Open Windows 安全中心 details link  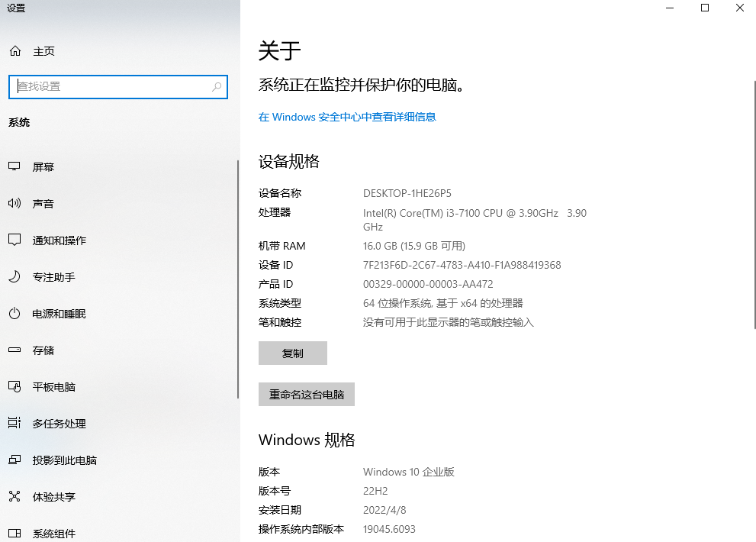point(347,117)
